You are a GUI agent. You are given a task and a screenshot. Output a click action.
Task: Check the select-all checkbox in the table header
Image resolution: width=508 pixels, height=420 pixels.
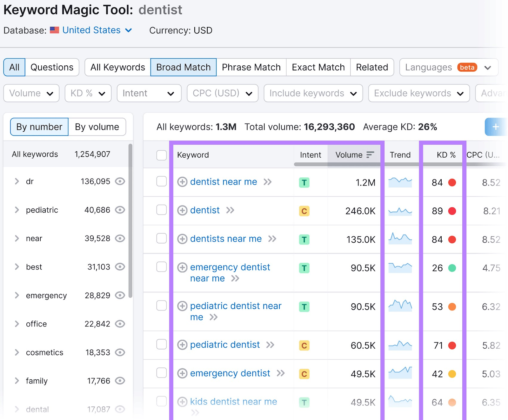(162, 155)
